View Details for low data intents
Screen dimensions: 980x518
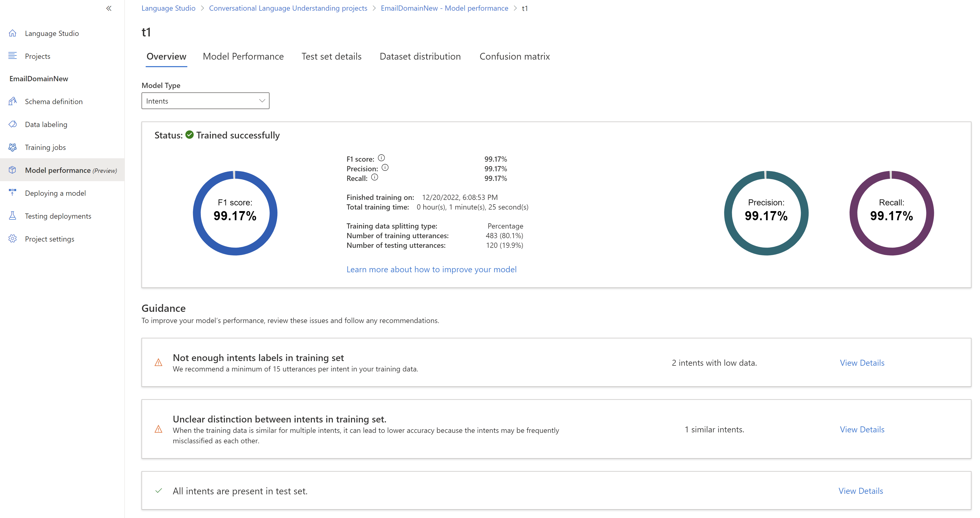[x=862, y=363]
